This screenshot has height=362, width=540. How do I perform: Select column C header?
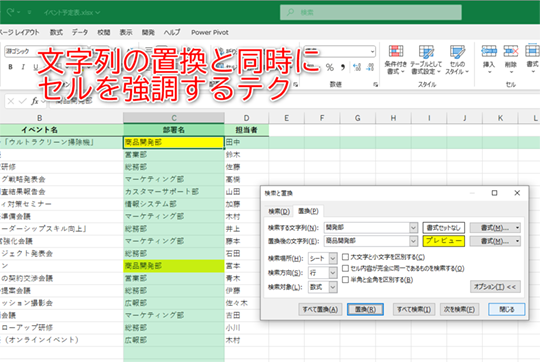pos(174,118)
